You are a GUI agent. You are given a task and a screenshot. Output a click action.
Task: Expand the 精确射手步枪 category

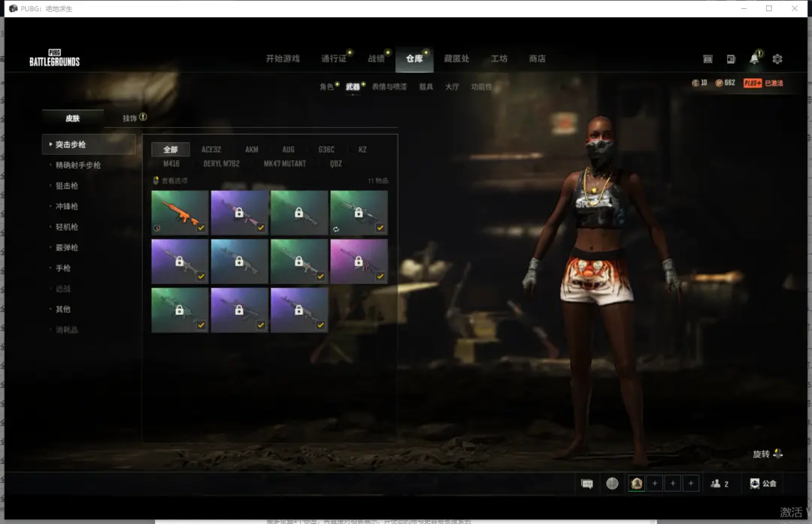tap(78, 165)
